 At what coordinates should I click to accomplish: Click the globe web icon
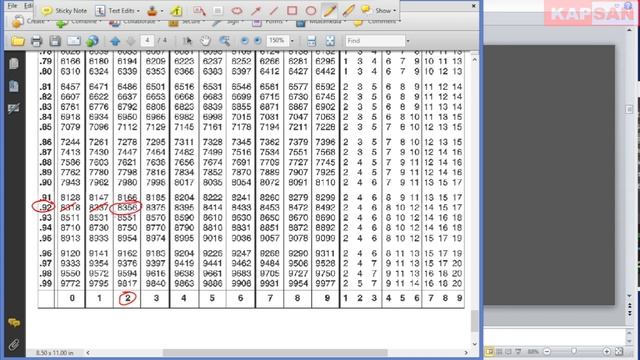[x=92, y=41]
